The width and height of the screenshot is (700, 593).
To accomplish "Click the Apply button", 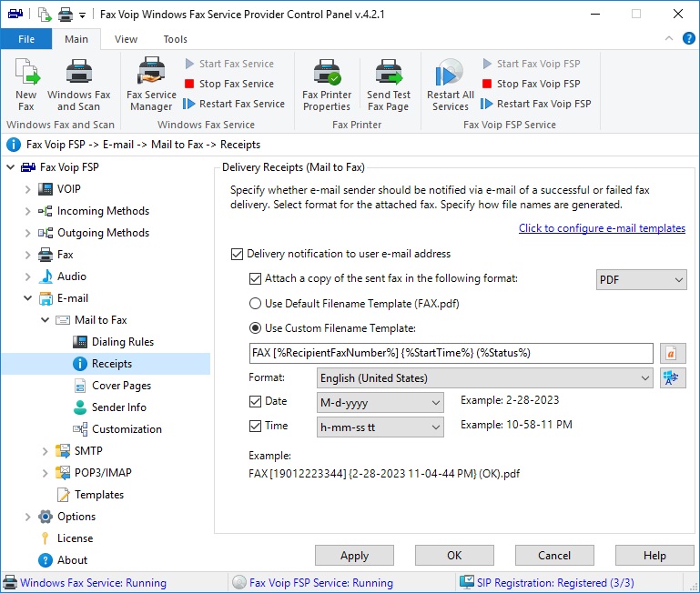I will pyautogui.click(x=354, y=556).
